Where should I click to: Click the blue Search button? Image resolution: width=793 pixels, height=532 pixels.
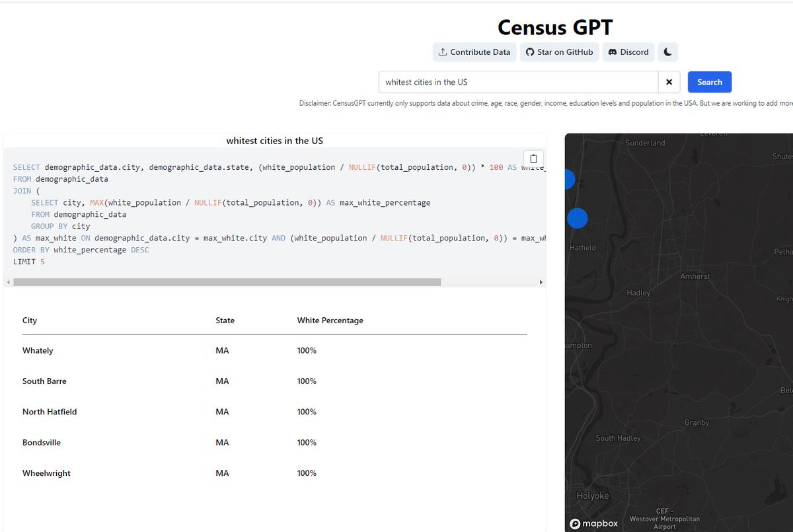(x=710, y=82)
